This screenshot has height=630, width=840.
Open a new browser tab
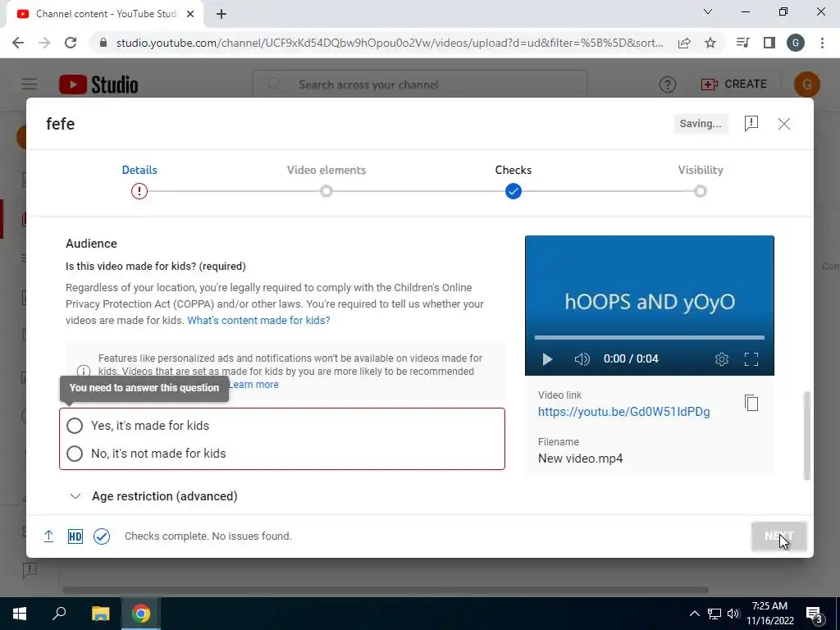[x=221, y=15]
